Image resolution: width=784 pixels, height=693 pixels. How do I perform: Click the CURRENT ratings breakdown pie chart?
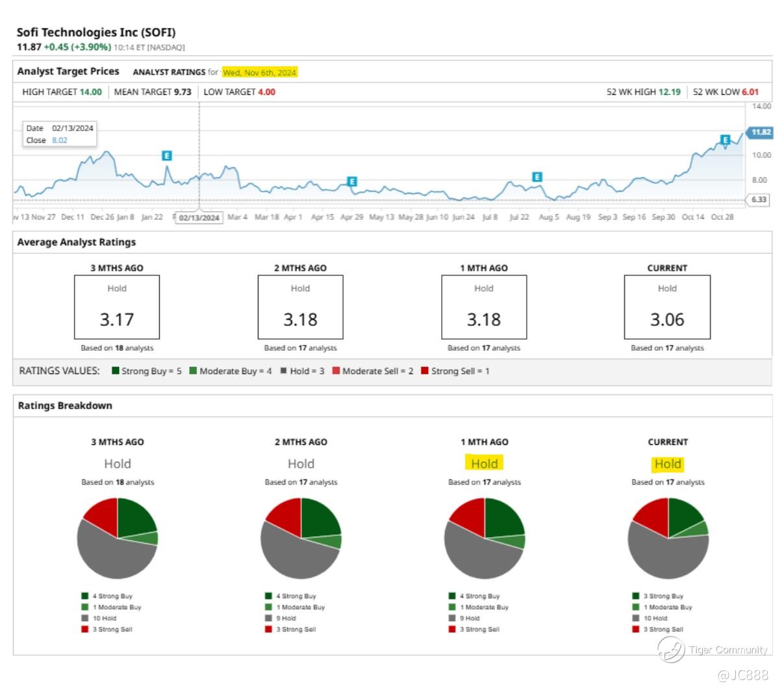668,538
